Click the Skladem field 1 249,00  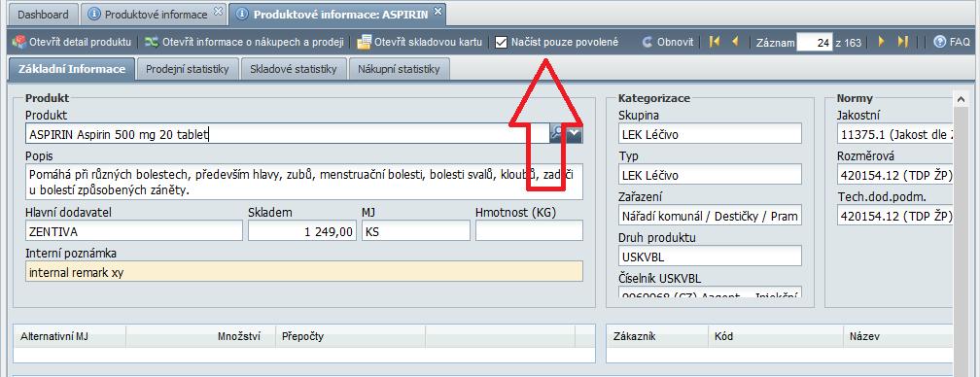(302, 231)
